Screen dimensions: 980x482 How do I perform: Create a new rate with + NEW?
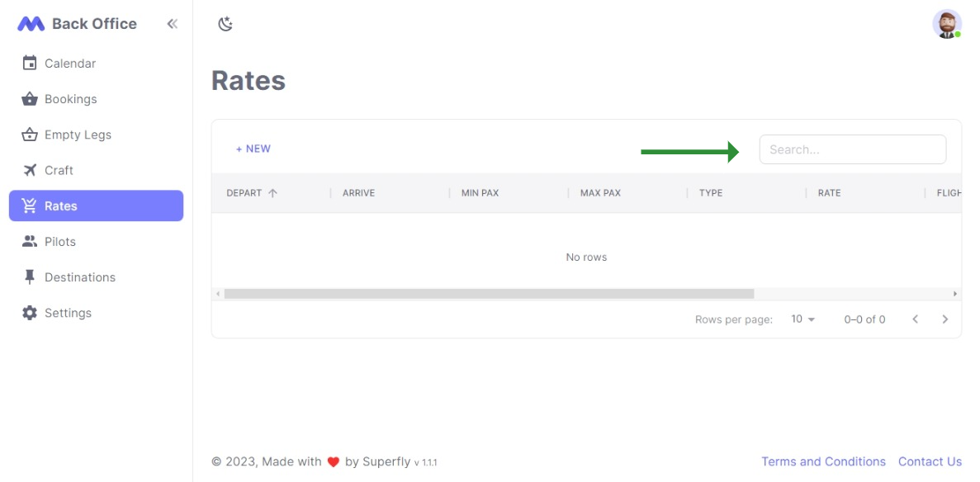(253, 149)
